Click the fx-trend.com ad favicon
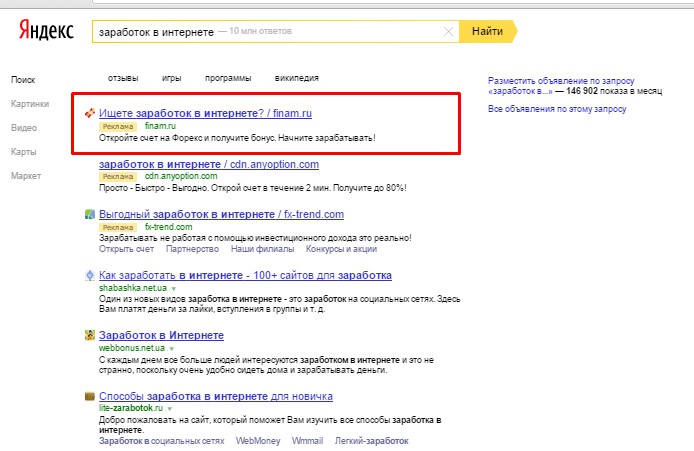The width and height of the screenshot is (694, 451). click(x=89, y=214)
